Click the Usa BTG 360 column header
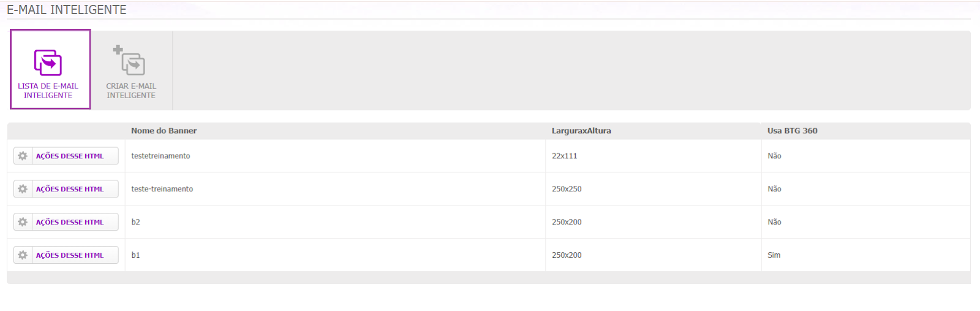Image resolution: width=980 pixels, height=311 pixels. [792, 131]
